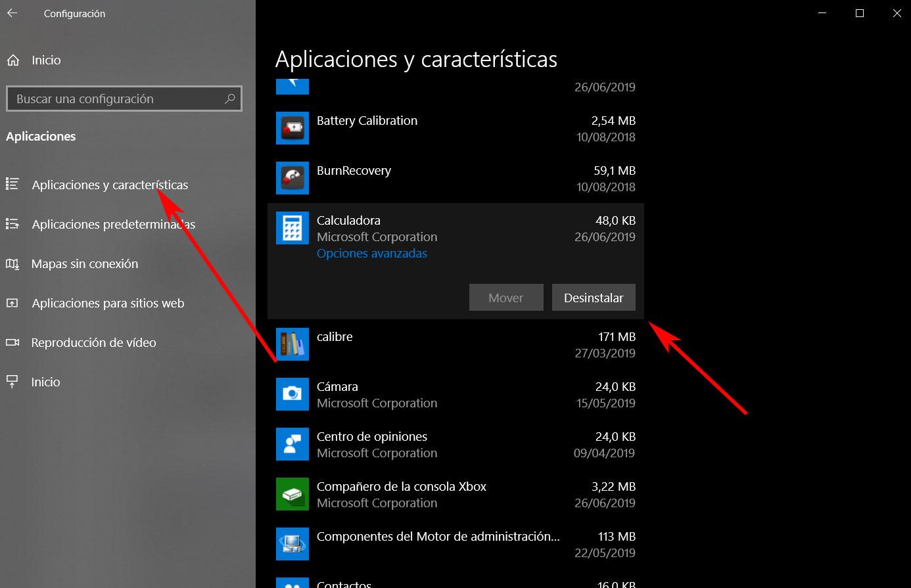Go to the Inicio home page
The height and width of the screenshot is (588, 911).
[x=46, y=60]
